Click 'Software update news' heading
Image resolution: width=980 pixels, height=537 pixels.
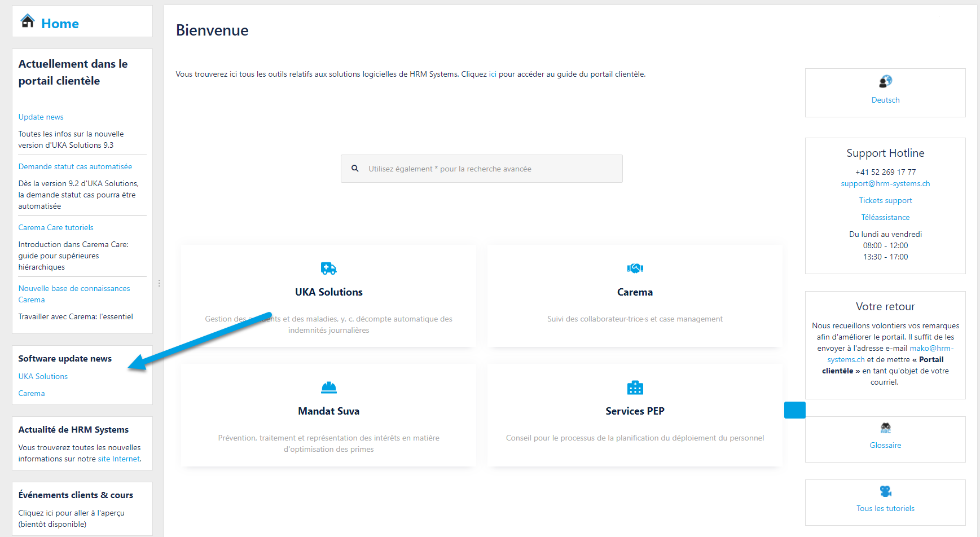(x=65, y=358)
